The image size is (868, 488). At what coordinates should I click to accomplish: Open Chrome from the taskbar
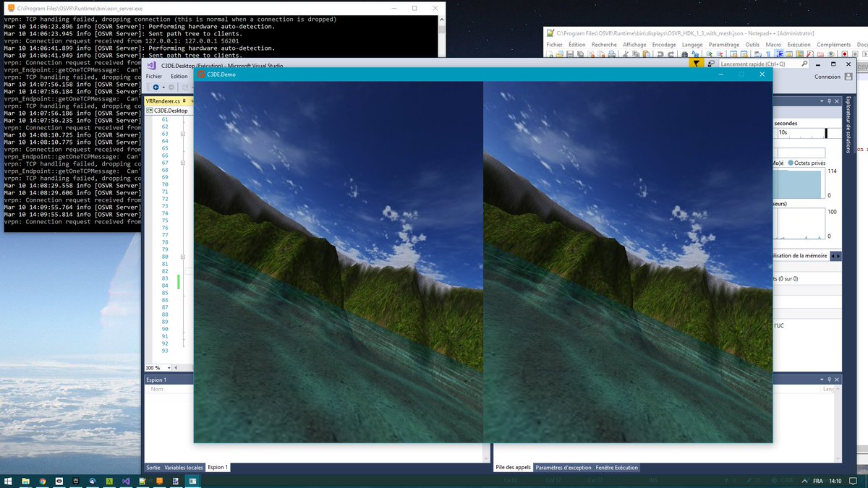tap(43, 481)
